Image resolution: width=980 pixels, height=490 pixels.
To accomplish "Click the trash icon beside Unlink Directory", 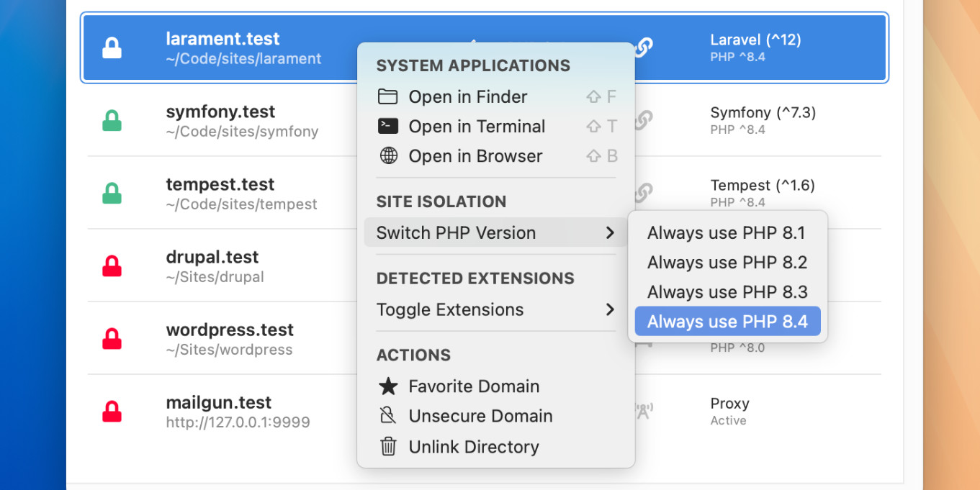I will click(388, 447).
